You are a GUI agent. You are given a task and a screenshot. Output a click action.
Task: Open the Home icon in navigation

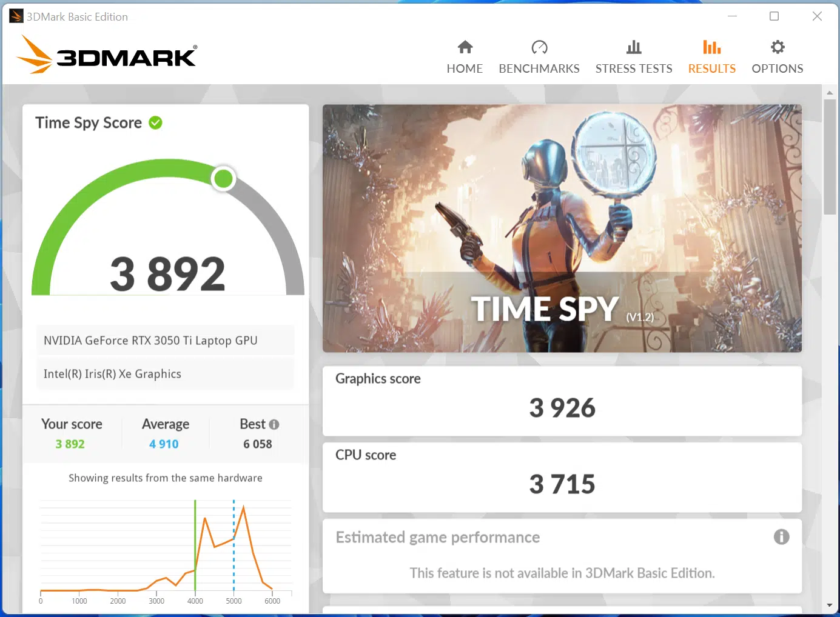(465, 47)
